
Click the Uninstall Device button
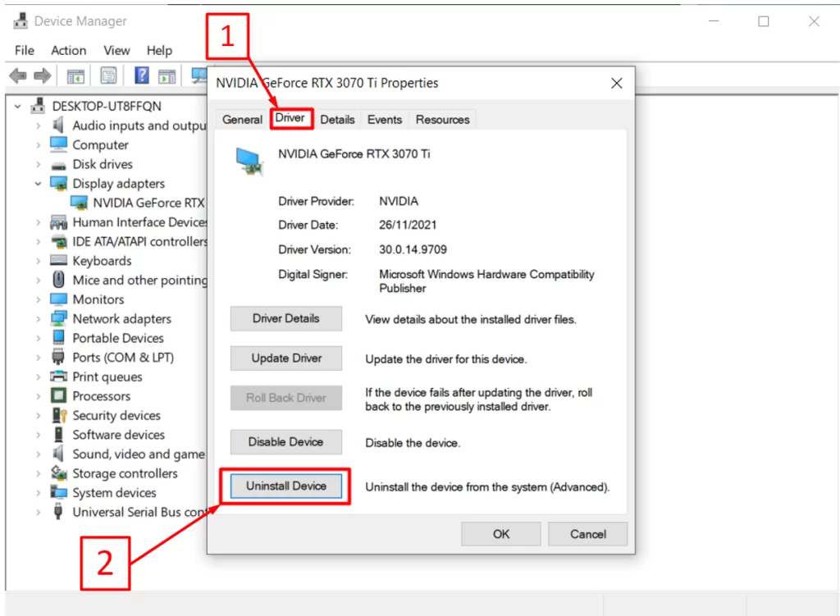coord(286,486)
